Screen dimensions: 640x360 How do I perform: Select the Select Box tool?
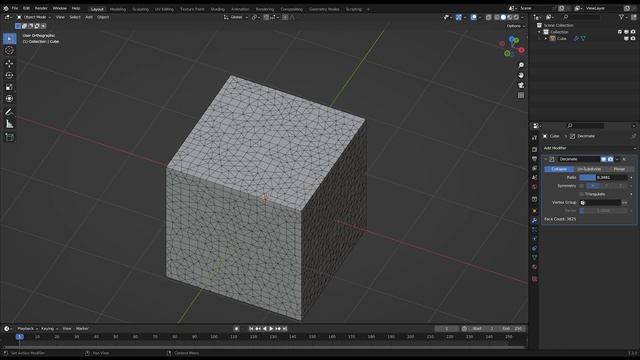pos(9,39)
